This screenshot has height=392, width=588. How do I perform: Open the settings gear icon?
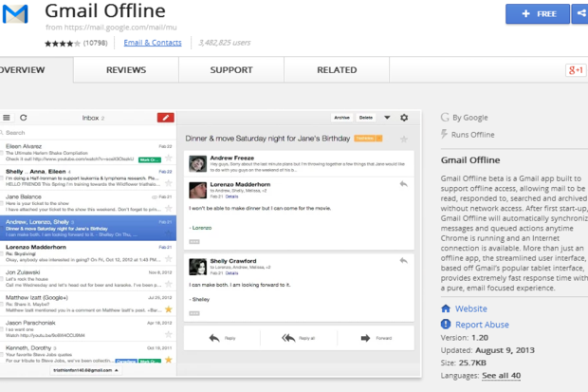(x=404, y=118)
